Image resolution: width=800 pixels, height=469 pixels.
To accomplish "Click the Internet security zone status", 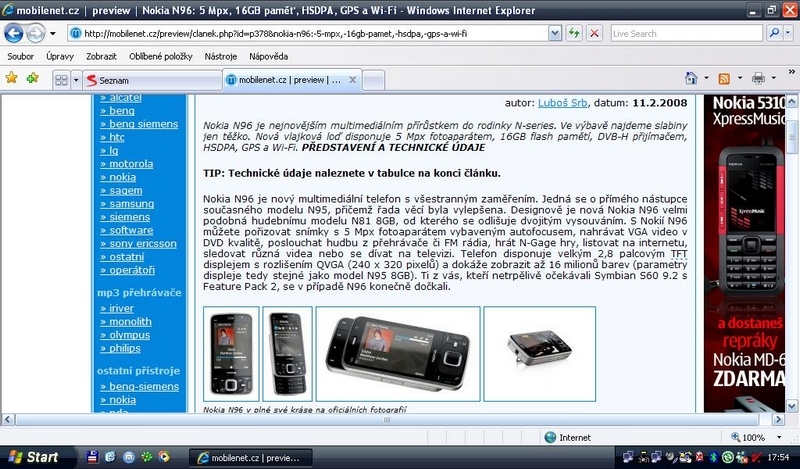I will point(567,437).
